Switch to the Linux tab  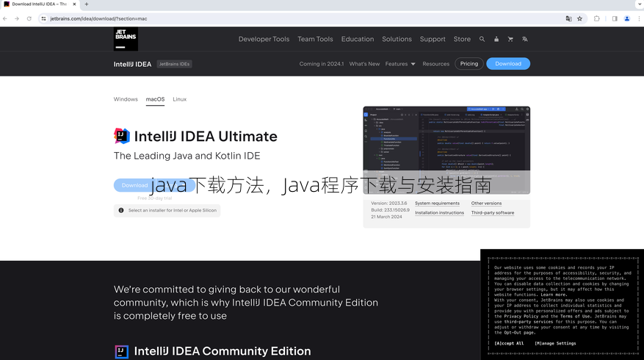[179, 99]
